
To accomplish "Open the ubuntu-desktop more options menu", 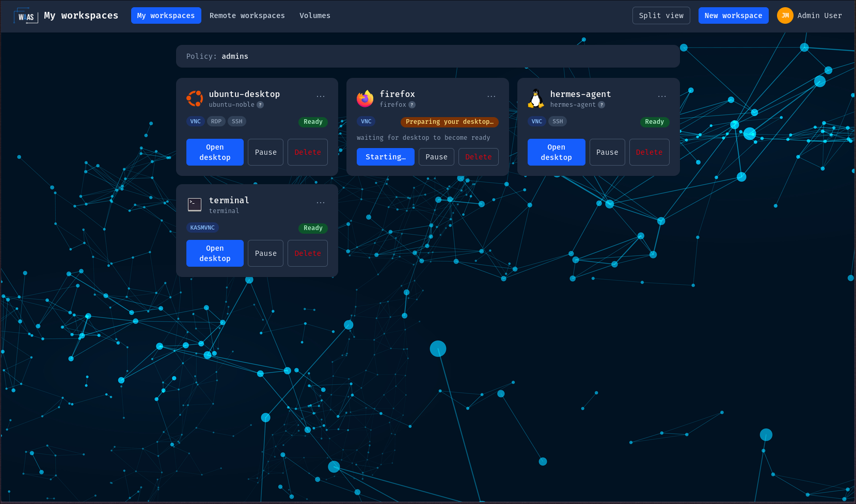I will pyautogui.click(x=321, y=96).
